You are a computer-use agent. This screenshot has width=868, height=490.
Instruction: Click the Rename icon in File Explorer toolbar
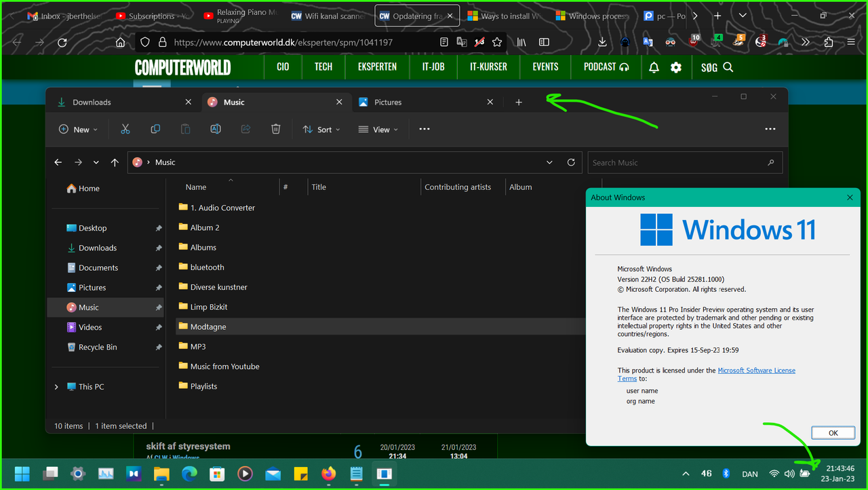216,129
